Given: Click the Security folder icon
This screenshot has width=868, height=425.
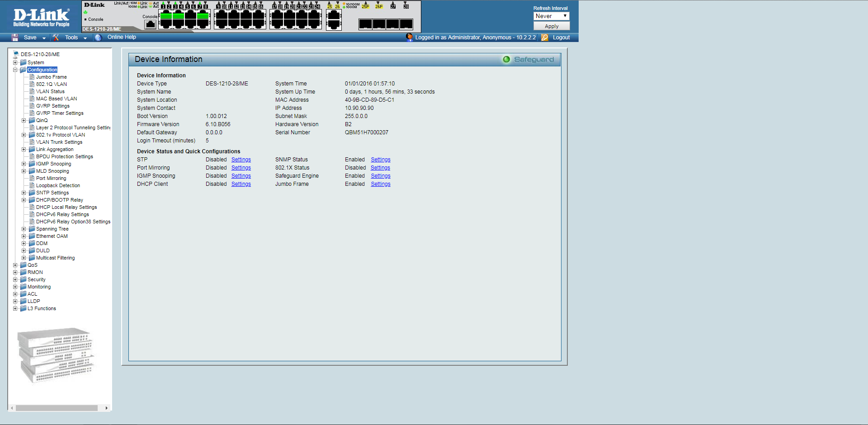Looking at the screenshot, I should pos(24,279).
